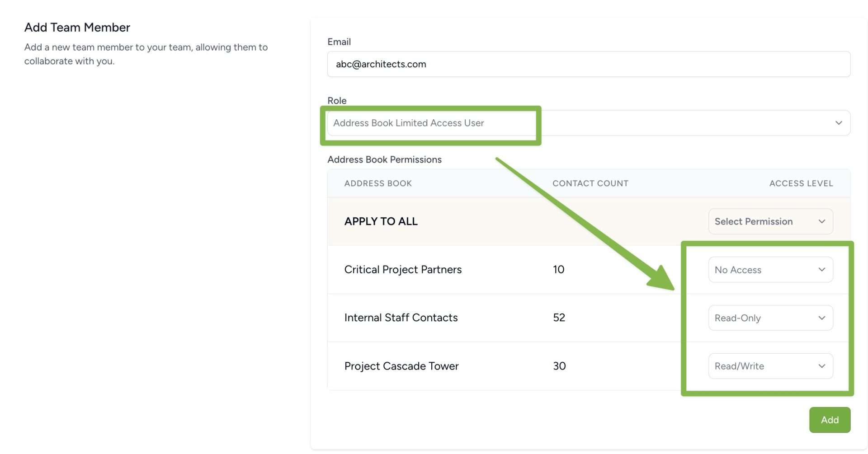
Task: Click the Role field label
Action: [x=337, y=101]
